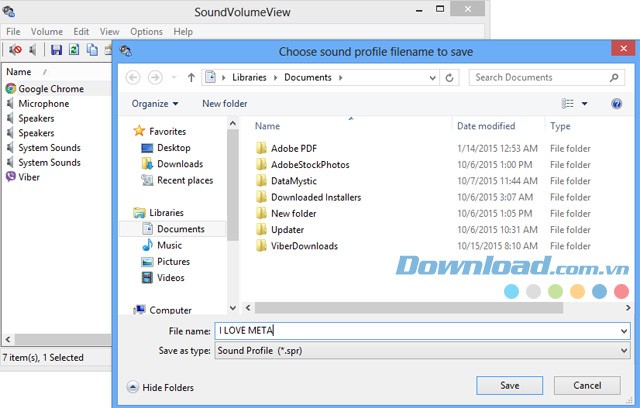This screenshot has height=408, width=640.
Task: Open the Organize dropdown
Action: pos(154,103)
